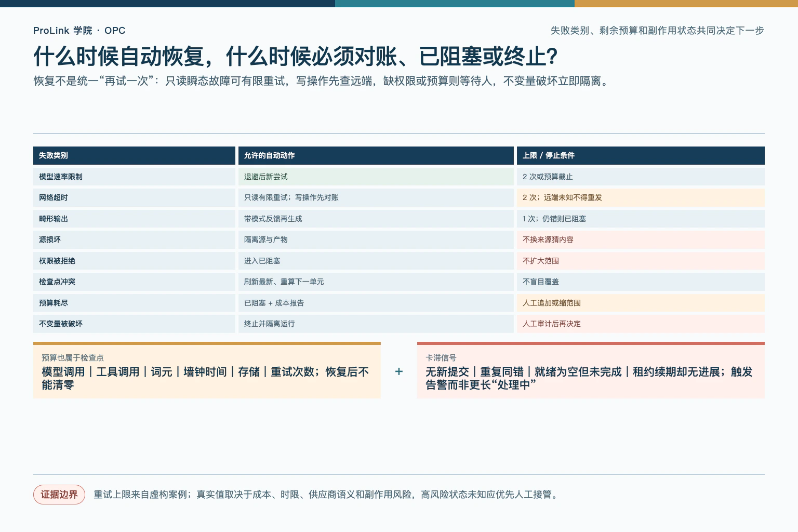Select the 上限 / 停止条件 column header
The image size is (798, 532).
pyautogui.click(x=641, y=155)
